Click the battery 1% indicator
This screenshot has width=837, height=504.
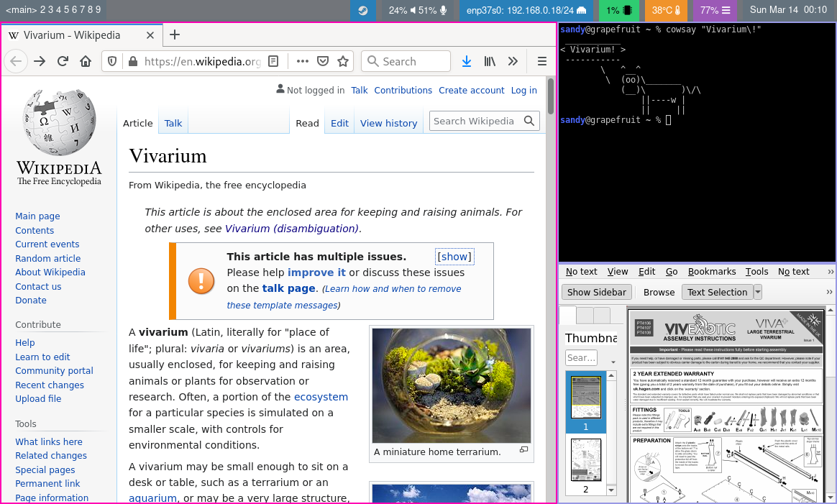point(618,10)
